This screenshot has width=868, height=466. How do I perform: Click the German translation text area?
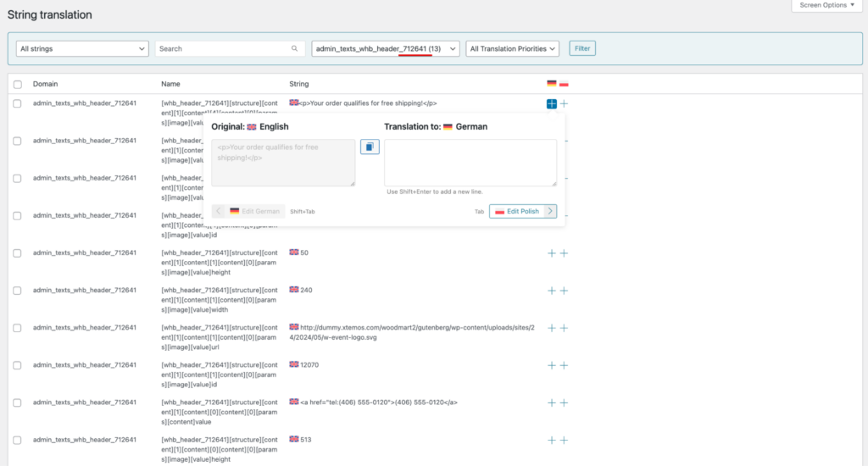click(470, 163)
